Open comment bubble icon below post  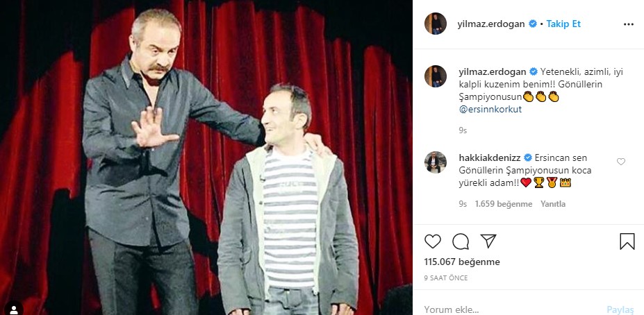click(461, 241)
